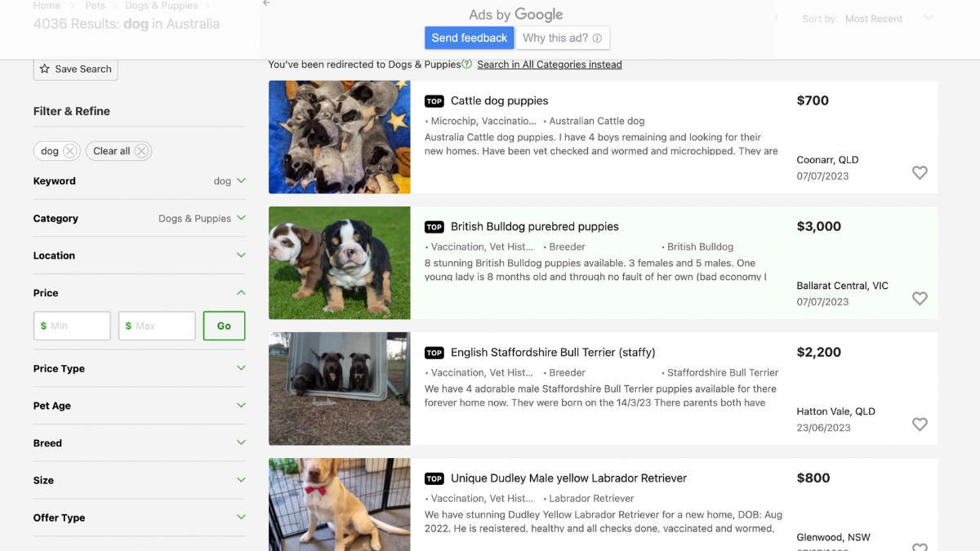Expand the Keyword filter section
This screenshot has width=980, height=551.
(241, 181)
